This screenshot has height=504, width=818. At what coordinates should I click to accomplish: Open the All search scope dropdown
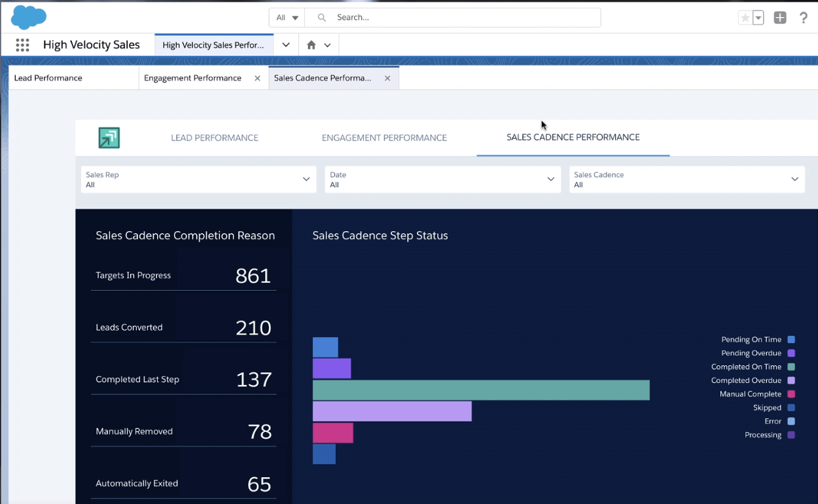point(287,18)
